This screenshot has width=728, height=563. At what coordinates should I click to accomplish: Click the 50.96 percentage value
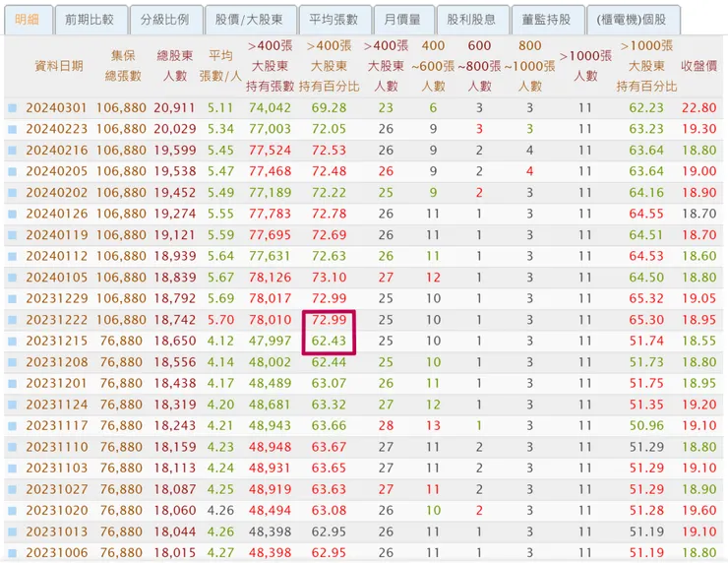pyautogui.click(x=646, y=426)
